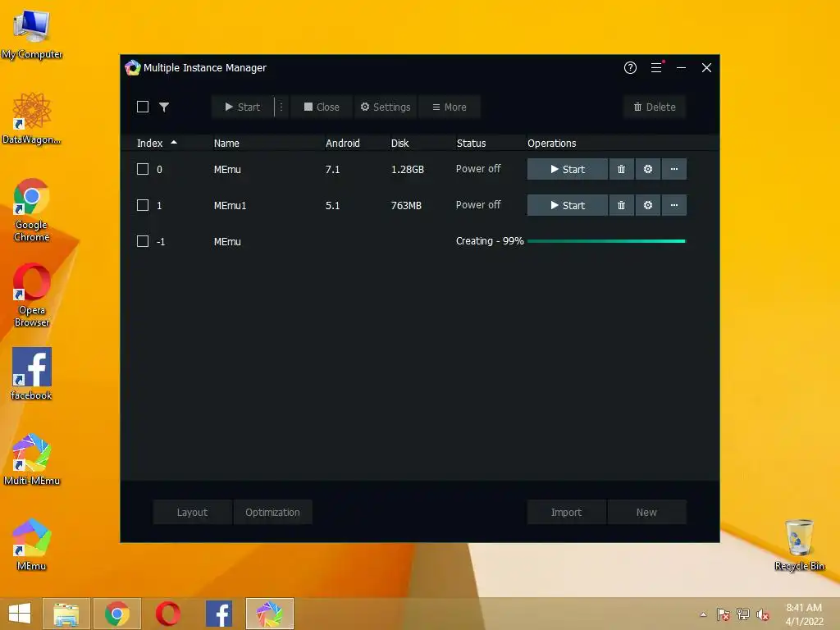This screenshot has width=840, height=630.
Task: Tick the select-all checkbox in toolbar
Action: [x=143, y=107]
